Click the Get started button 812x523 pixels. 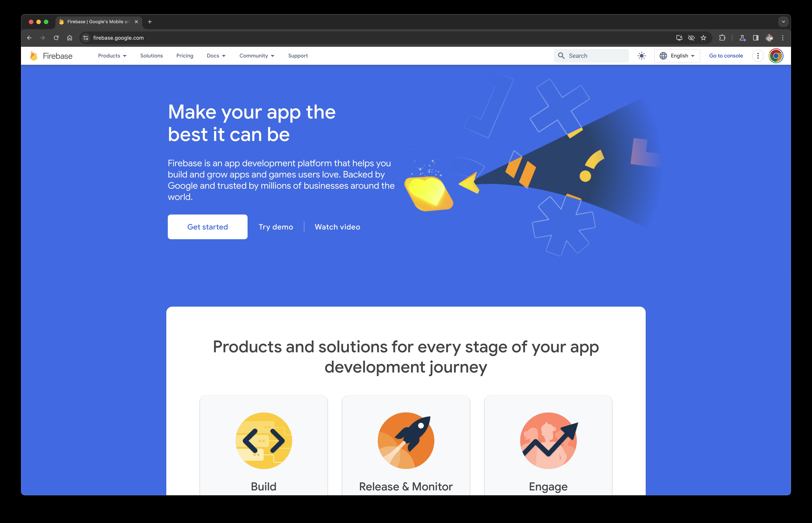pyautogui.click(x=207, y=227)
